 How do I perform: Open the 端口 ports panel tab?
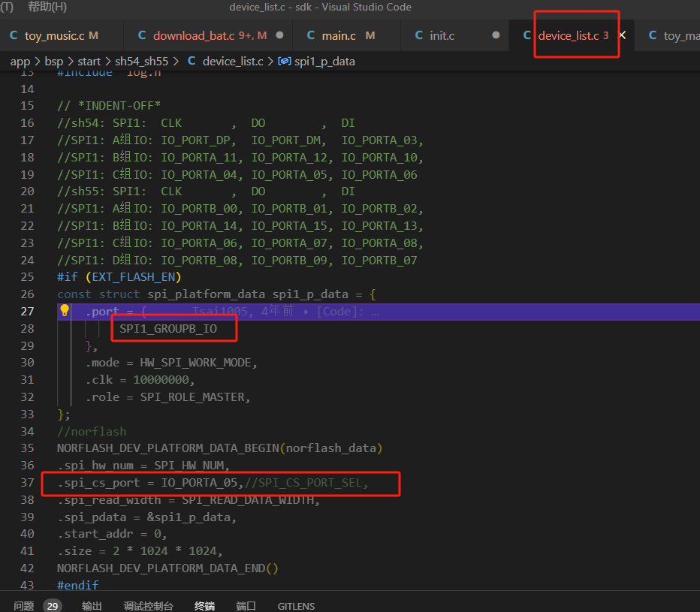[x=246, y=606]
